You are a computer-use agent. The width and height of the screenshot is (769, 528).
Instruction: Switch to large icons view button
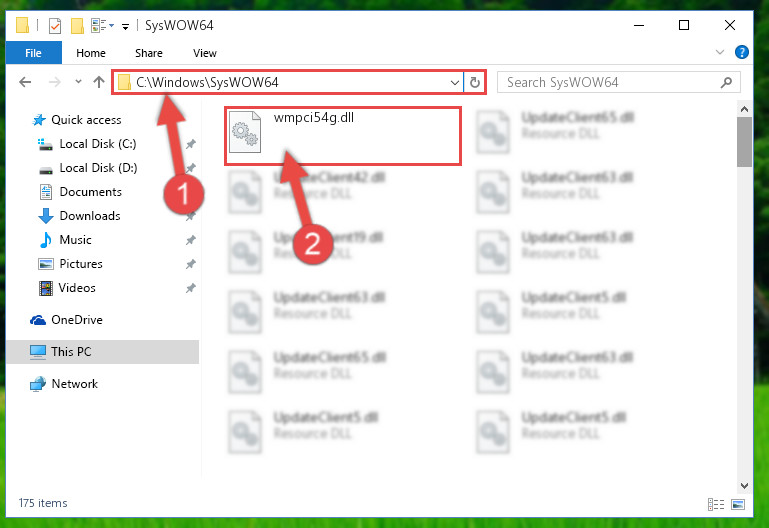point(738,504)
